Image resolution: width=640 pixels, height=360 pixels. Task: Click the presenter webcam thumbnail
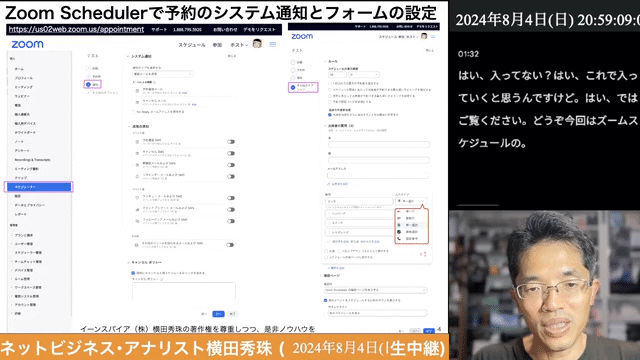[x=544, y=285]
